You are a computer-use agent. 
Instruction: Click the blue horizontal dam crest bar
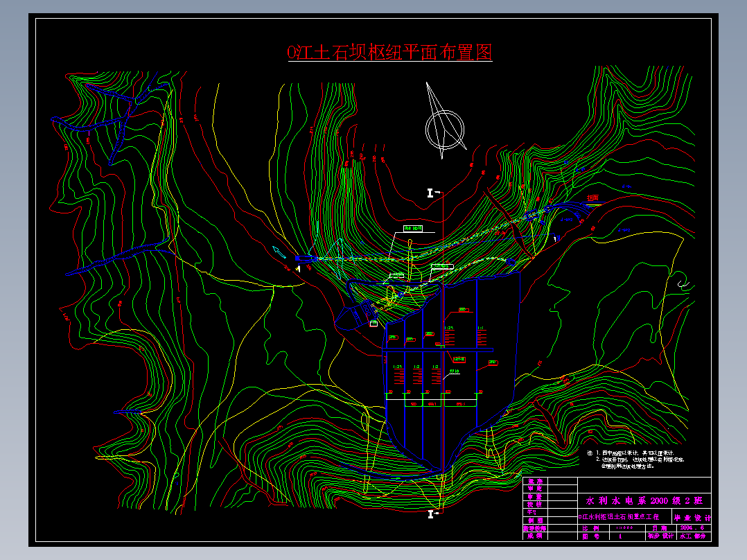(x=437, y=350)
